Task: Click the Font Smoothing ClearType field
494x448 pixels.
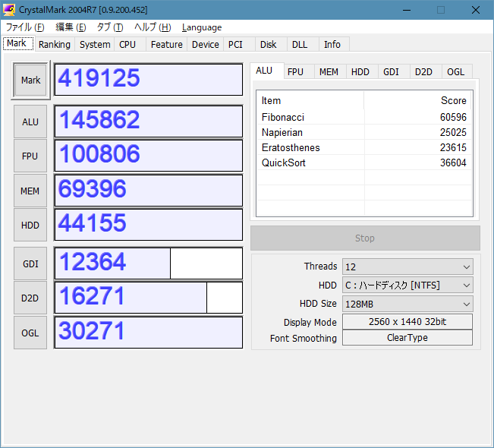Action: pos(407,338)
